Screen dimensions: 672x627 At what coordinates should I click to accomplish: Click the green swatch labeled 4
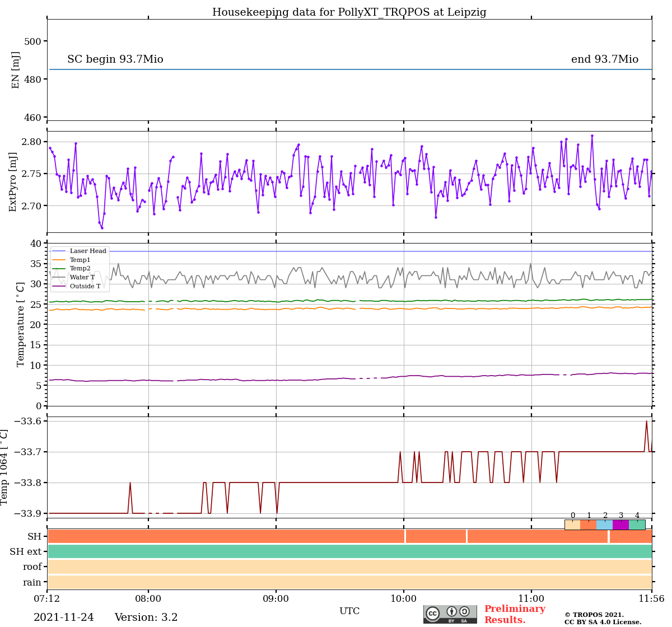[637, 525]
